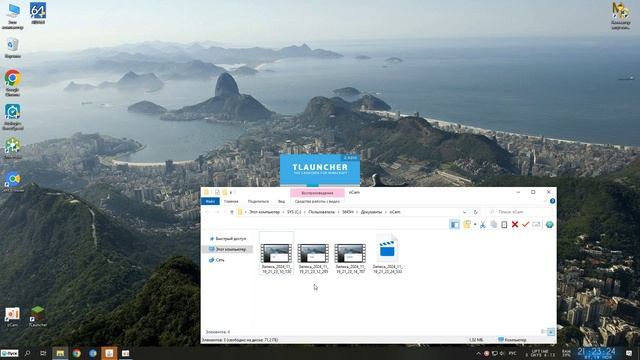640x360 pixels.
Task: Switch to large icons view in status bar
Action: point(551,332)
